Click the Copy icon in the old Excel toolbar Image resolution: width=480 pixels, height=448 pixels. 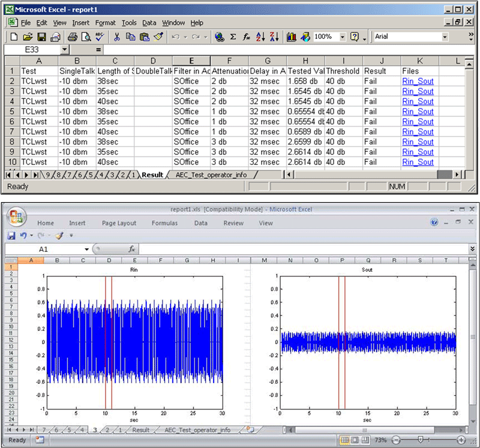(130, 37)
